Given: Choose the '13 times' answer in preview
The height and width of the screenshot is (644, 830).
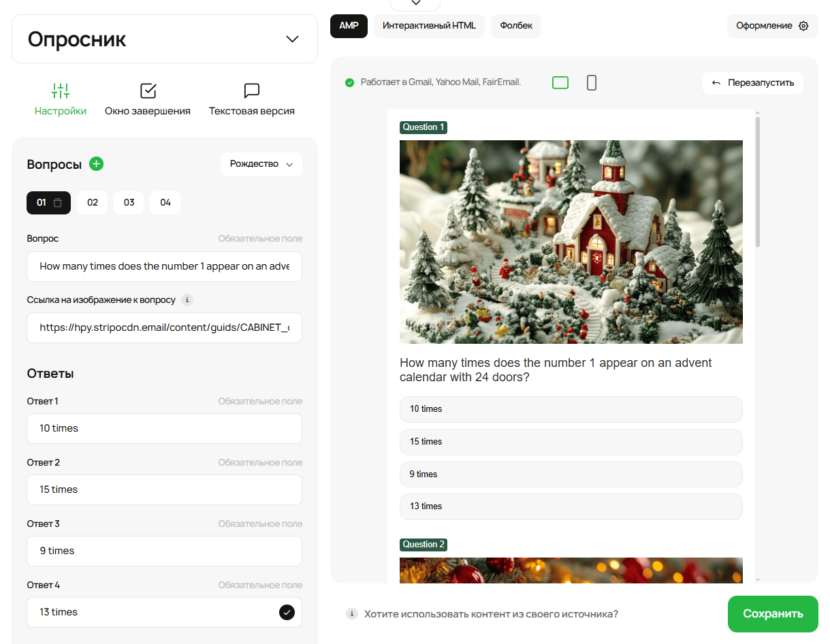Looking at the screenshot, I should click(571, 506).
